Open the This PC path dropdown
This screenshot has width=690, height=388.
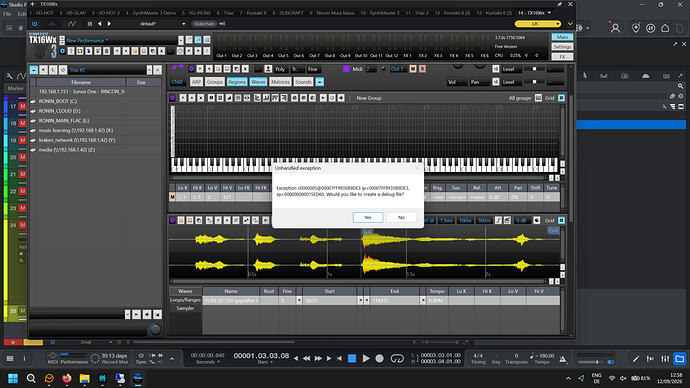(x=149, y=70)
